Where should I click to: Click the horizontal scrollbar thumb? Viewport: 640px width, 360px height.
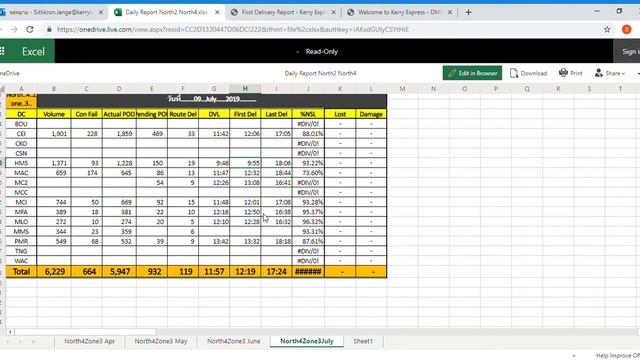[x=86, y=332]
